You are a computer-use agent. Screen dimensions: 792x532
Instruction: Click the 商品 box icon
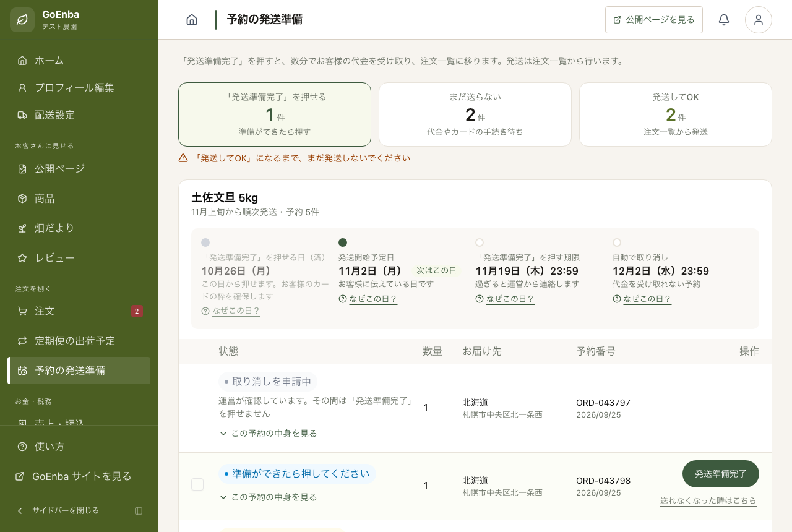[22, 199]
